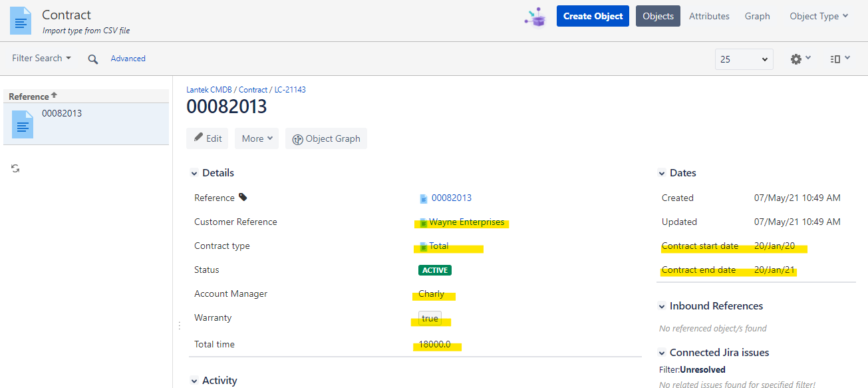Image resolution: width=868 pixels, height=388 pixels.
Task: Click the Total contract type object icon
Action: (423, 247)
